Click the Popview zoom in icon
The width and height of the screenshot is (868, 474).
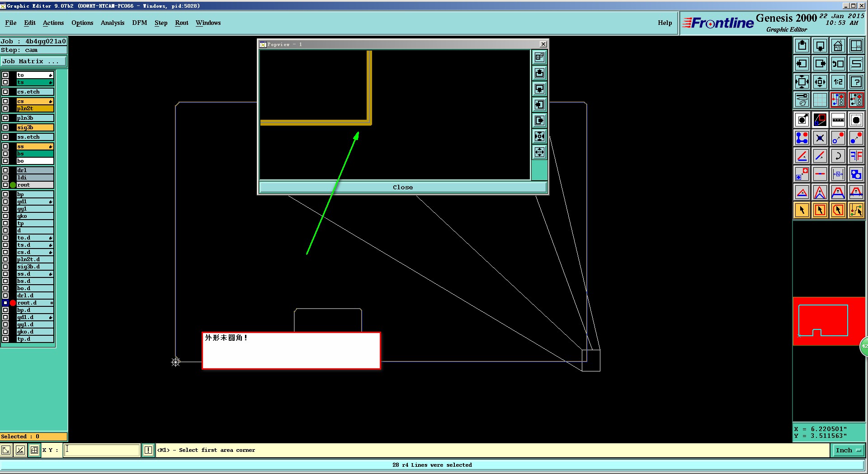[x=539, y=136]
